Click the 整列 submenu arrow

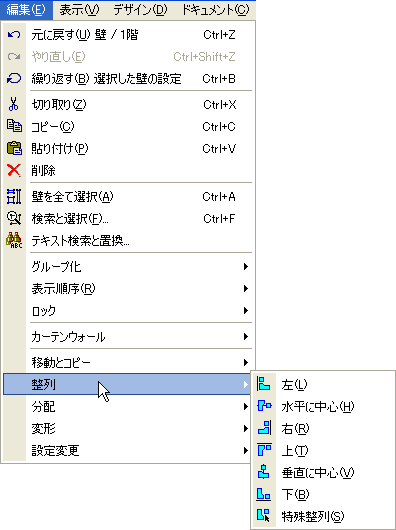point(246,384)
